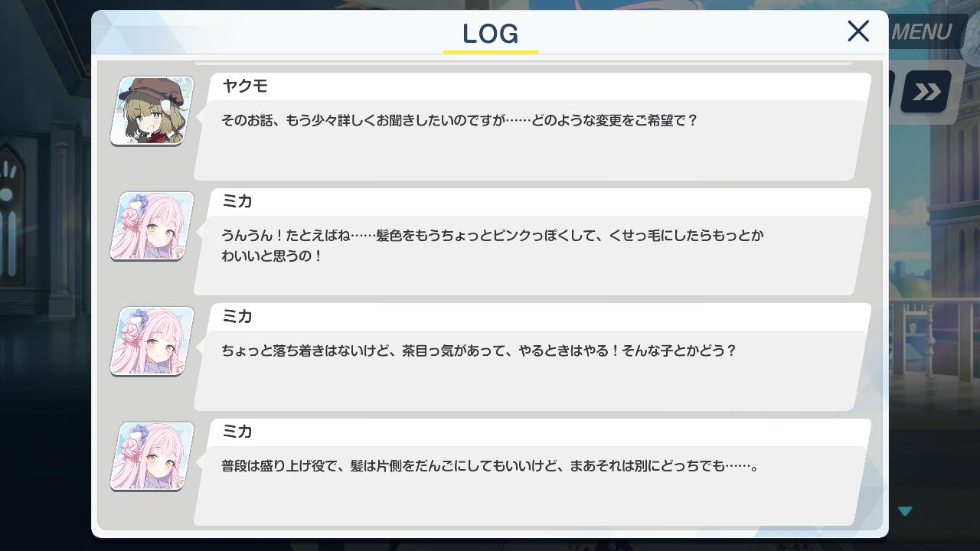Click Yakumo's dialogue about 変更をご希望で
Image resolution: width=980 pixels, height=551 pixels.
click(459, 120)
